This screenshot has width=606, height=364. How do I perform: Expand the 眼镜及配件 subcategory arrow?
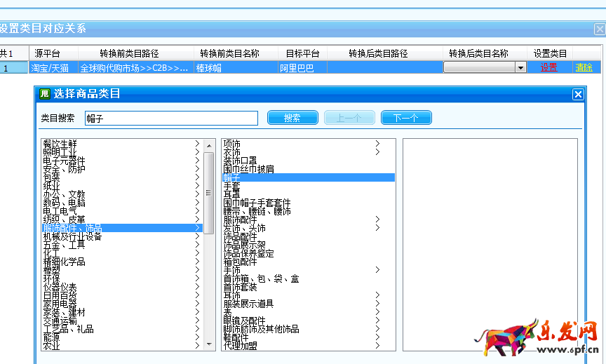377,321
